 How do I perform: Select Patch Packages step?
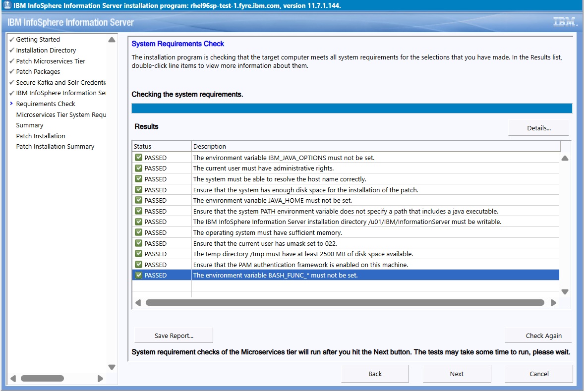click(38, 72)
